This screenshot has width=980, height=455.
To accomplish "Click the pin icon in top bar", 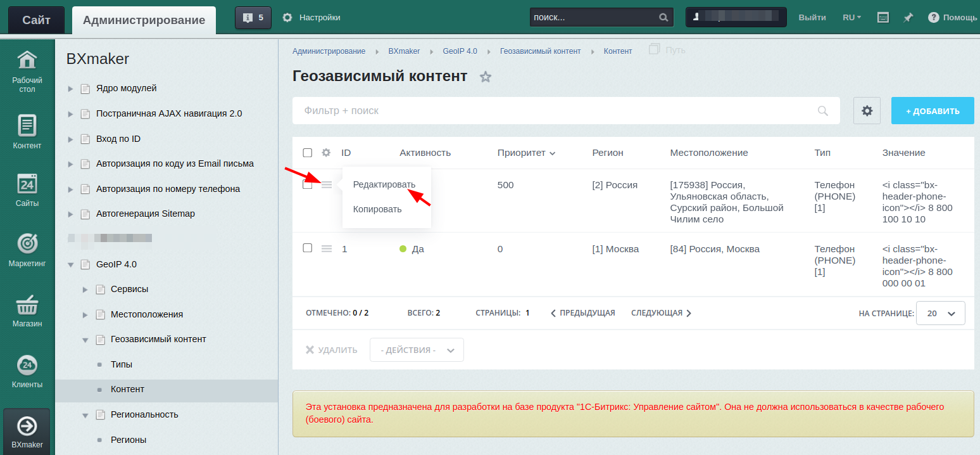I will (908, 18).
